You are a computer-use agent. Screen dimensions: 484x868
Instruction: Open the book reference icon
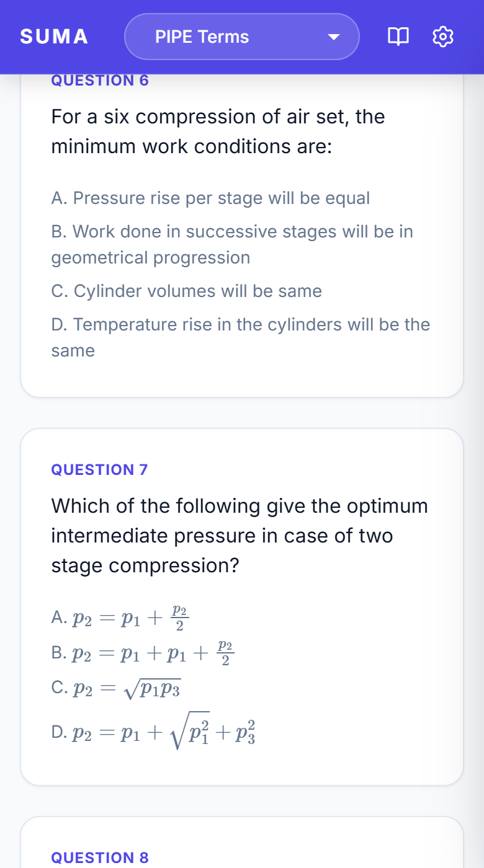click(x=398, y=37)
